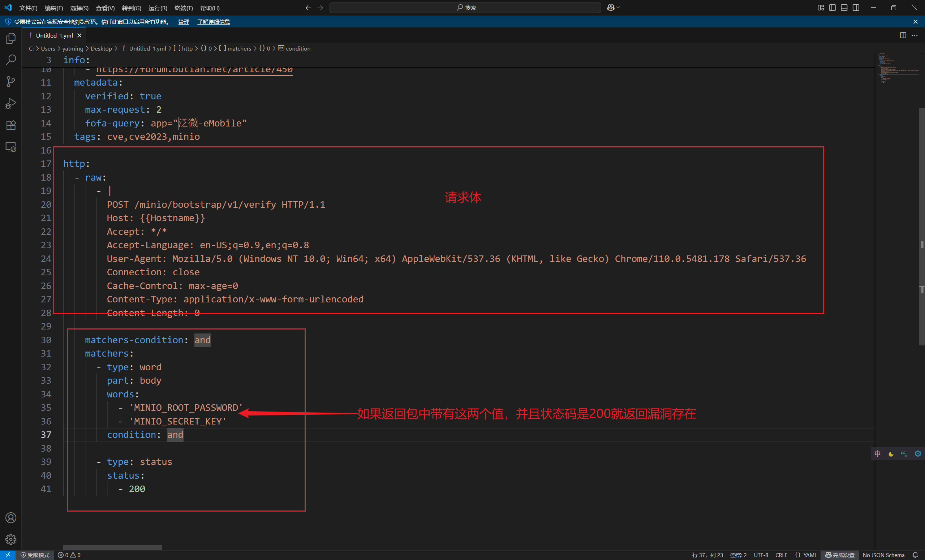Viewport: 925px width, 560px height.
Task: Select the Untitled-1.yml editor tab
Action: click(54, 36)
